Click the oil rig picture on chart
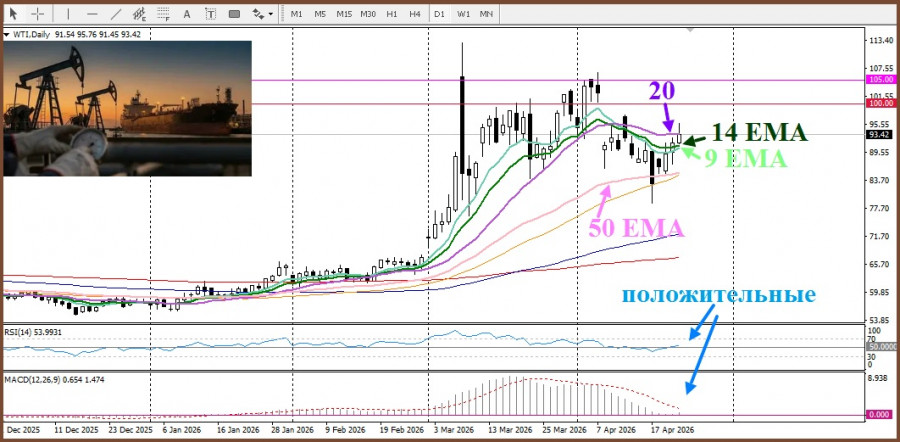Screen dimensions: 900x442 (x=127, y=108)
